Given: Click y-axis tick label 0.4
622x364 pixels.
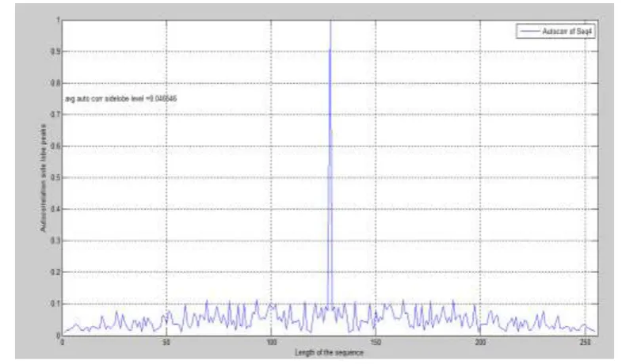Looking at the screenshot, I should [x=55, y=209].
